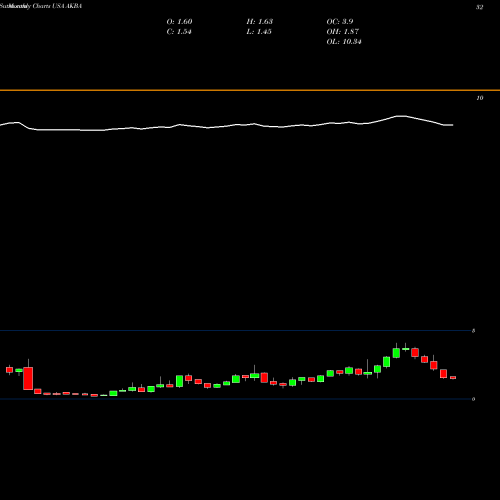The height and width of the screenshot is (500, 500).
Task: Click the 'OL: 10.34' reading
Action: (x=344, y=42)
